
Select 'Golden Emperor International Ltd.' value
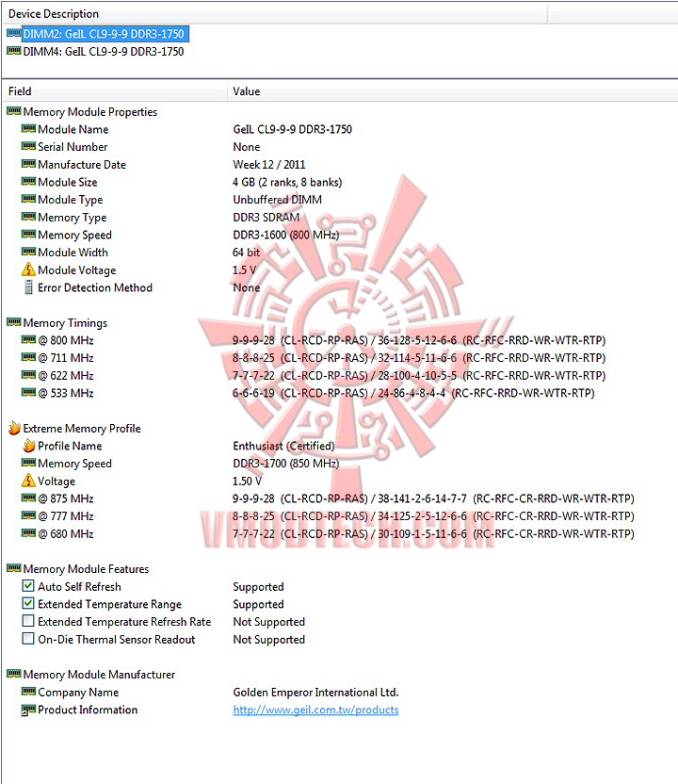coord(315,693)
